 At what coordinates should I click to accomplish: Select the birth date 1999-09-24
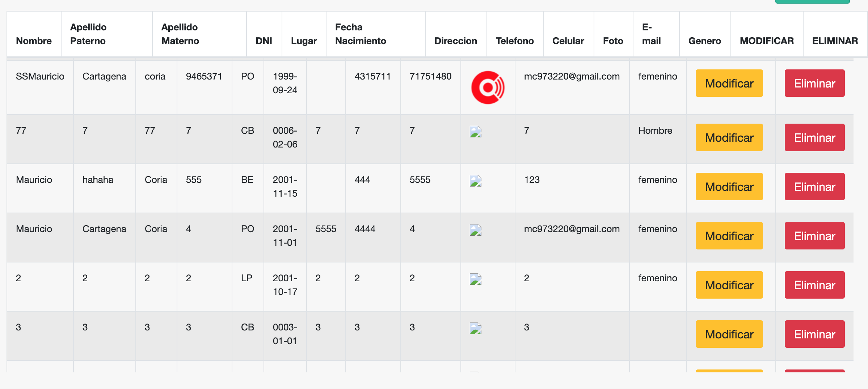point(285,83)
